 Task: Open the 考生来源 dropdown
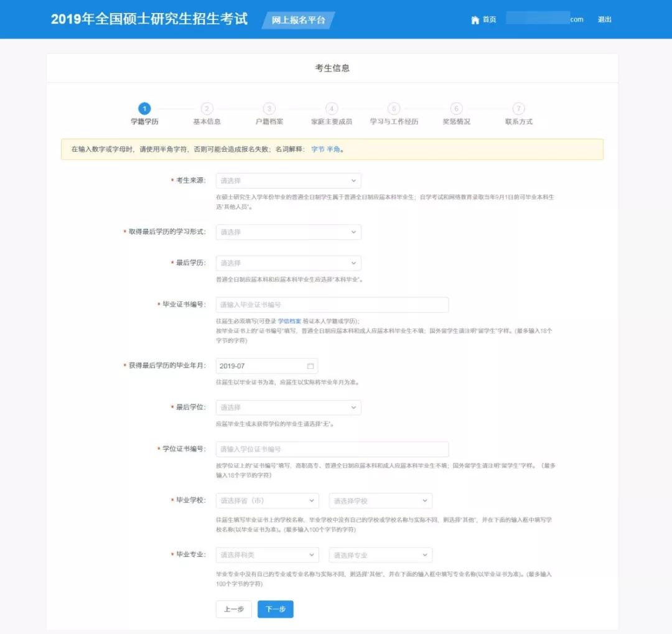[288, 180]
